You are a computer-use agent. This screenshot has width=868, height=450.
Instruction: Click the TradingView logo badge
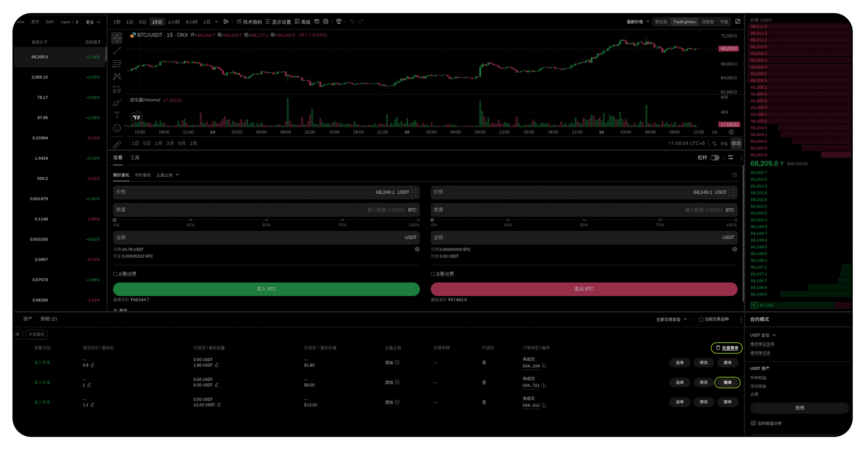[x=136, y=117]
